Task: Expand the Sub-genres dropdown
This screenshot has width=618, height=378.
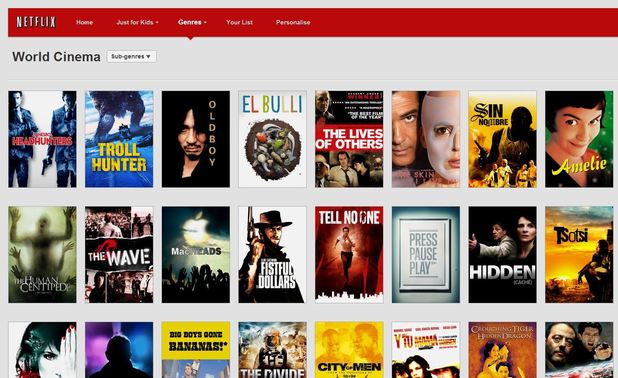Action: pos(131,56)
